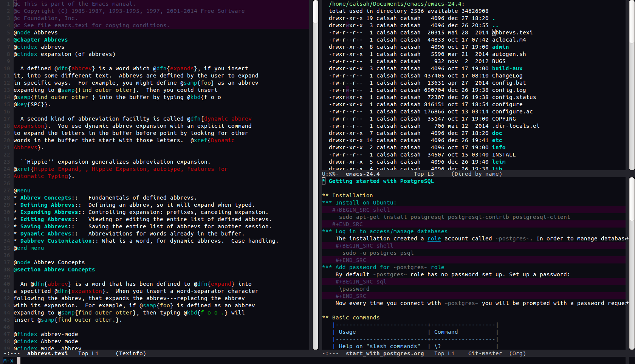The image size is (635, 364).
Task: Click the truncation arrow on the role account line
Action: click(627, 239)
